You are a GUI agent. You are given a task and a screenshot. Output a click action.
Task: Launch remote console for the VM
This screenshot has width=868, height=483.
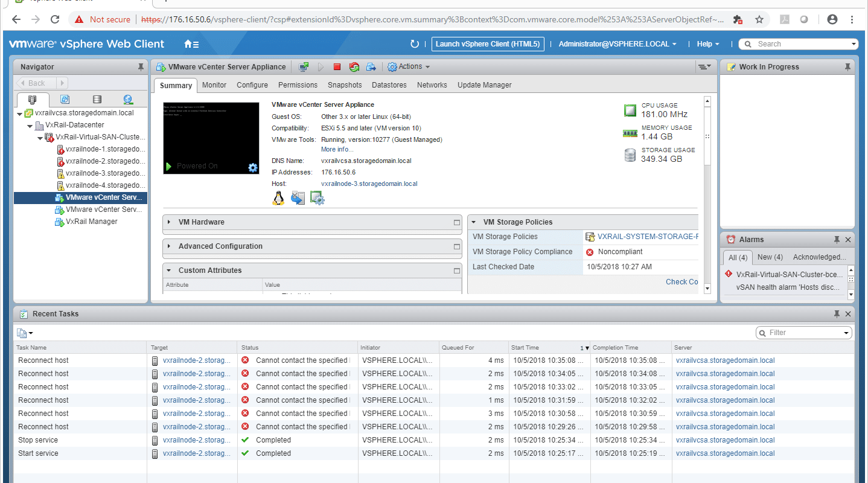304,67
